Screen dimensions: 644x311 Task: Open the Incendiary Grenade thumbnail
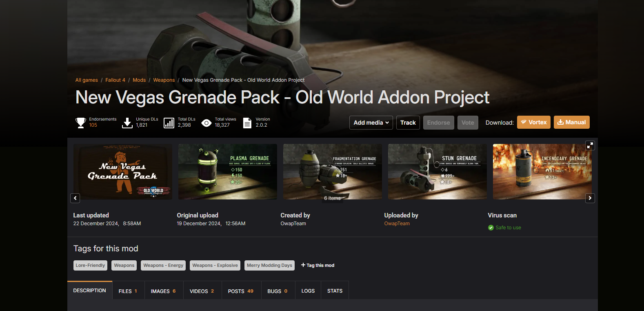[x=542, y=172]
